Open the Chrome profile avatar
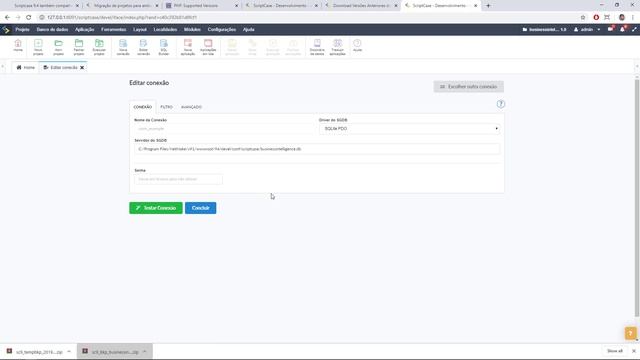640x360 pixels. pos(622,18)
